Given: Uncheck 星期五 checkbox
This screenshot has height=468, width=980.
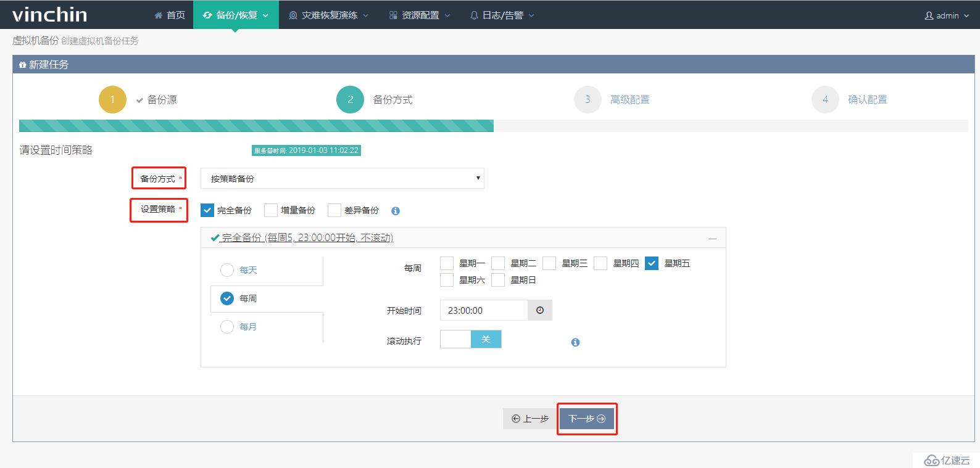Looking at the screenshot, I should pyautogui.click(x=652, y=263).
